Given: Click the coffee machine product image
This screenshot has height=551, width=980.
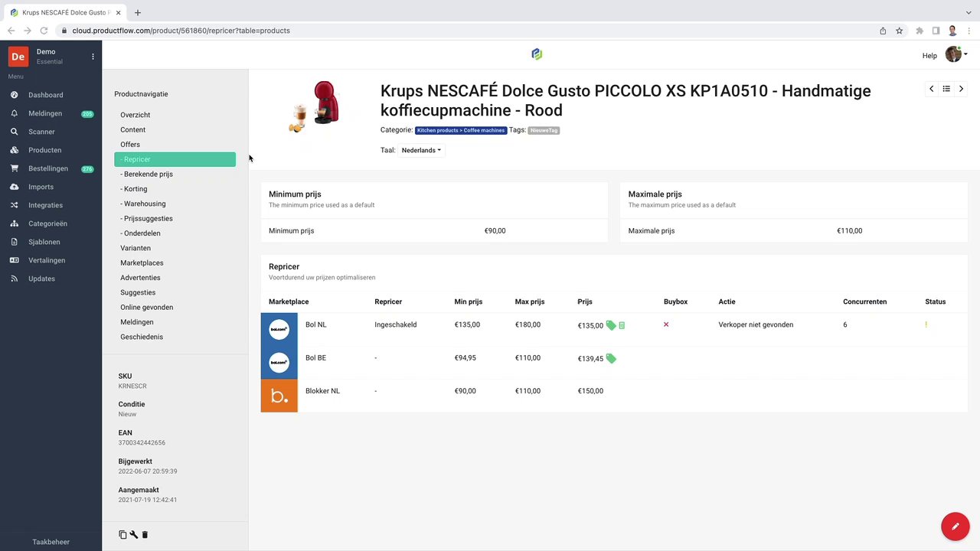Looking at the screenshot, I should (x=314, y=107).
